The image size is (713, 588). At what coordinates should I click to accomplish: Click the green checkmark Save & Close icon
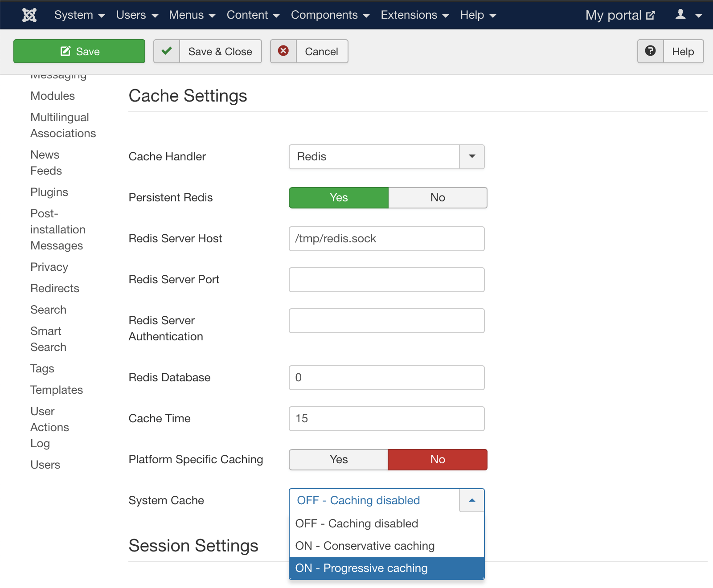coord(167,51)
